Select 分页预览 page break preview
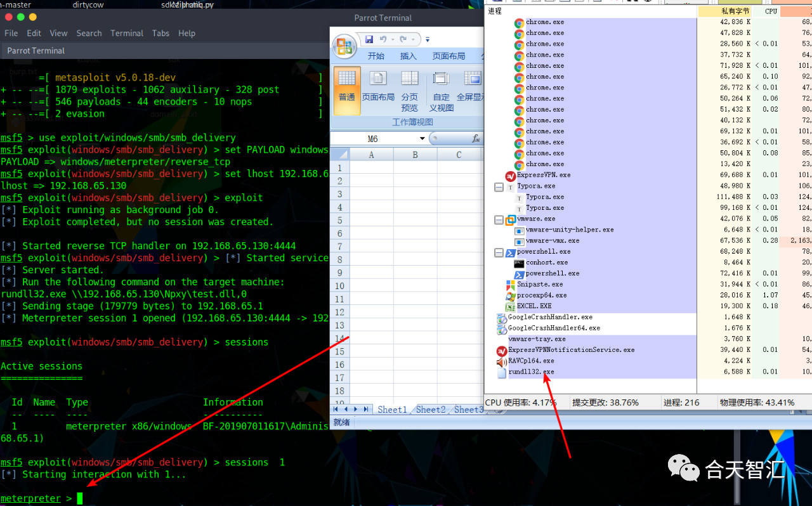This screenshot has width=812, height=506. (x=410, y=91)
